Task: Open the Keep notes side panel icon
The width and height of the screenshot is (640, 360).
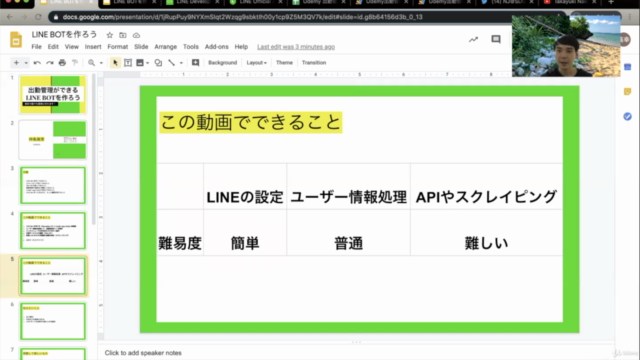Action: 627,92
